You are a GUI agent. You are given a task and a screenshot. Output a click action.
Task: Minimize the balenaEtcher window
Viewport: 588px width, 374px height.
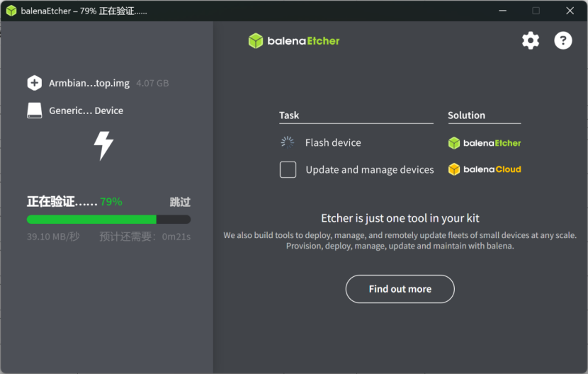[x=502, y=11]
